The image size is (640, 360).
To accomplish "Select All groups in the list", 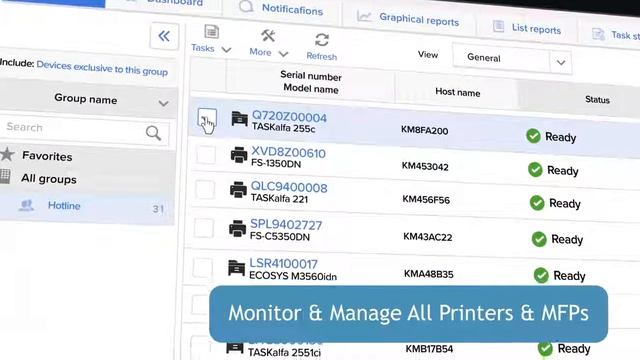I will [x=49, y=179].
